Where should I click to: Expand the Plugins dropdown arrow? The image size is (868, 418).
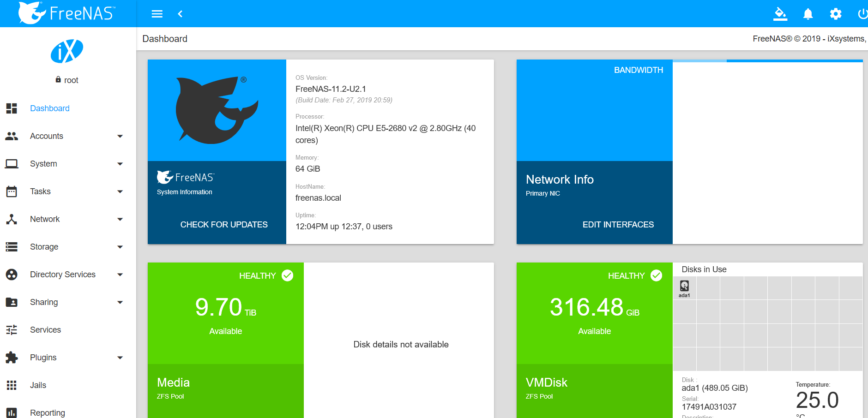pos(120,358)
